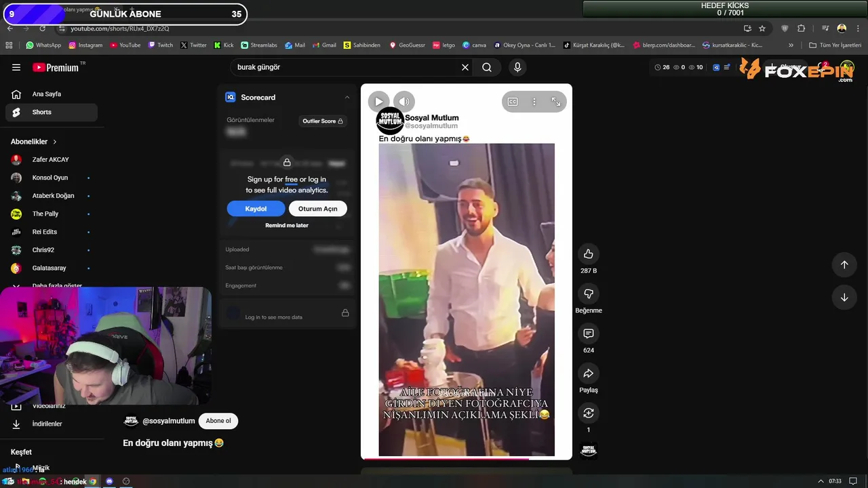Open the 624 comments panel

pos(589,333)
